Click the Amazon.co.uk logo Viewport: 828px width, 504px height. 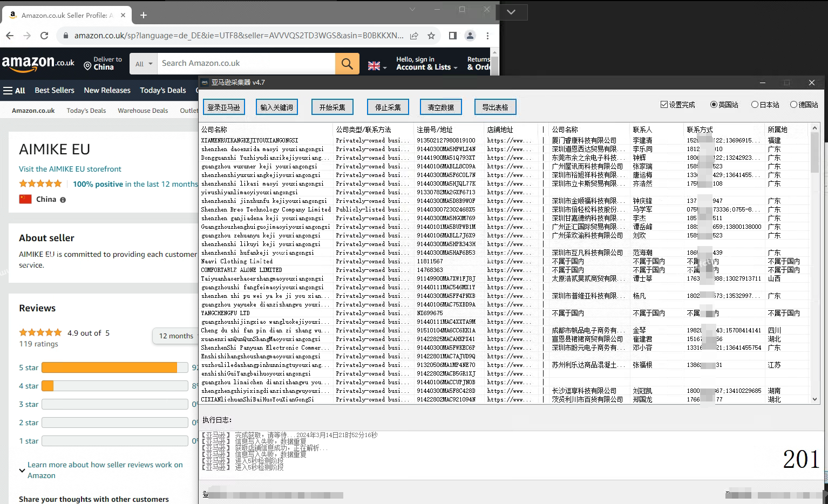[38, 64]
